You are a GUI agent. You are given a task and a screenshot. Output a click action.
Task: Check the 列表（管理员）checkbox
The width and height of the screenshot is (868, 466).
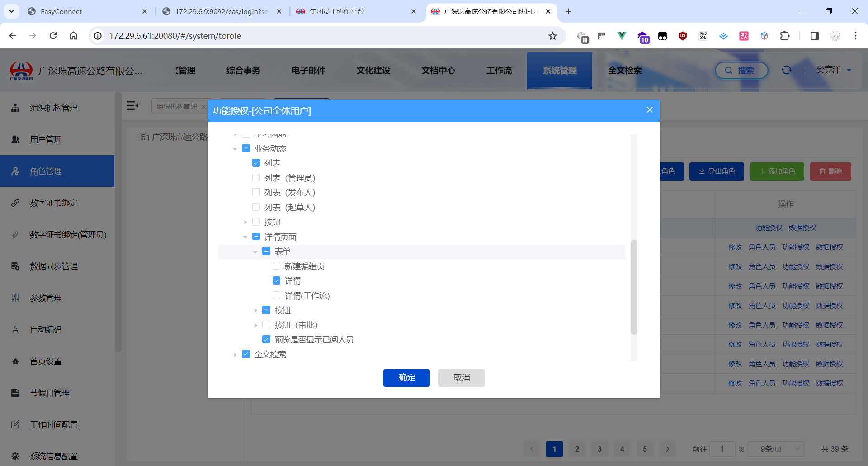[x=256, y=178]
